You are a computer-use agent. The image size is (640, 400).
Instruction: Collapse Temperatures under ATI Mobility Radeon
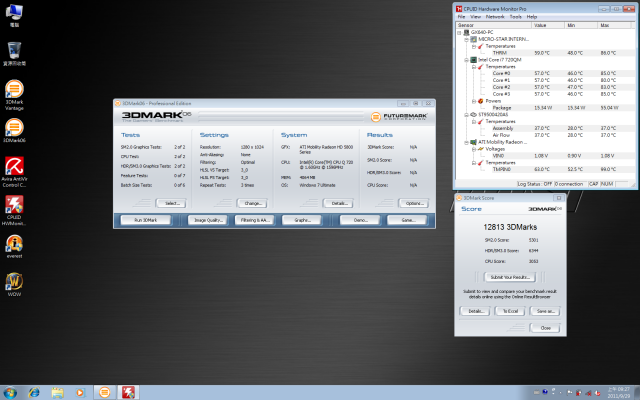click(x=473, y=162)
